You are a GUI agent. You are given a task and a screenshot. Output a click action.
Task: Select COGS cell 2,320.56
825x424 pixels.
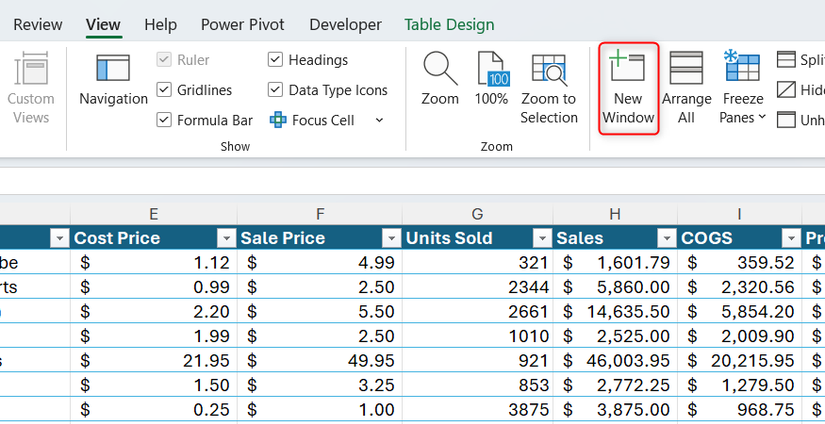(739, 287)
